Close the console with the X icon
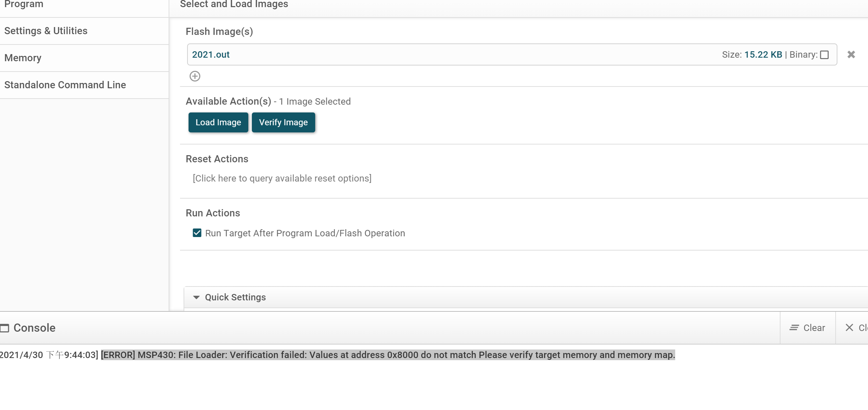The image size is (868, 410). tap(850, 328)
